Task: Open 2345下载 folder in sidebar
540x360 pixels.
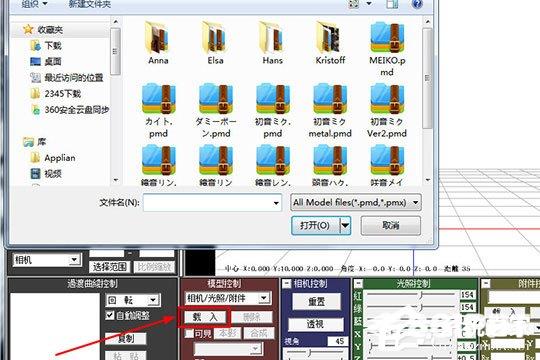Action: 55,93
